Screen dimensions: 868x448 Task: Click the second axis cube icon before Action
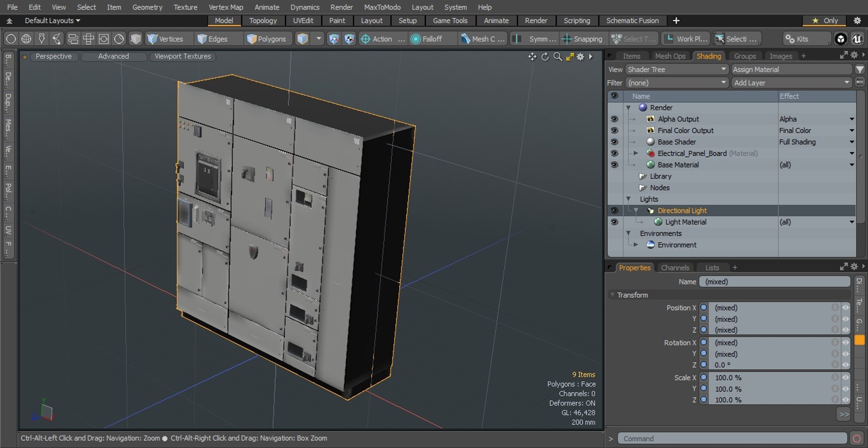pos(349,39)
